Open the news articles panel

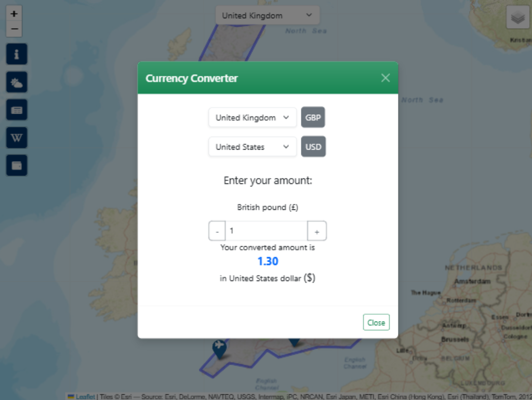17,110
